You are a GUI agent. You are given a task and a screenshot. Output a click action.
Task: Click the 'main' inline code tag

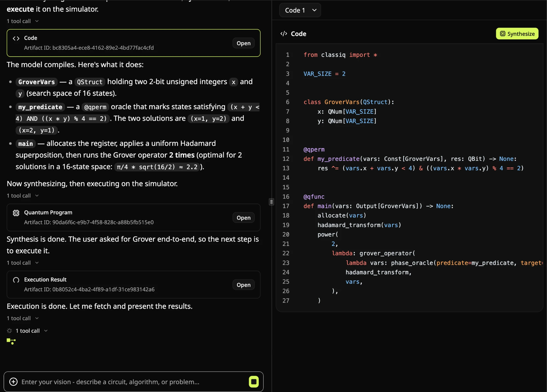[x=25, y=144]
